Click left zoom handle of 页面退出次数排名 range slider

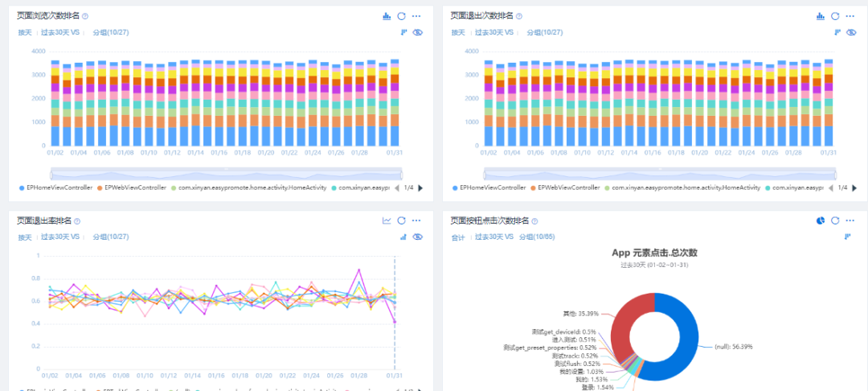(485, 175)
